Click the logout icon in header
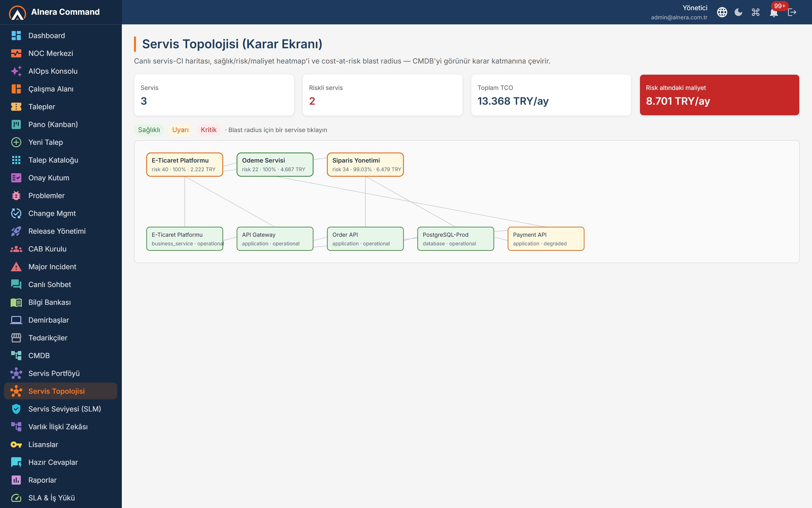 [792, 12]
